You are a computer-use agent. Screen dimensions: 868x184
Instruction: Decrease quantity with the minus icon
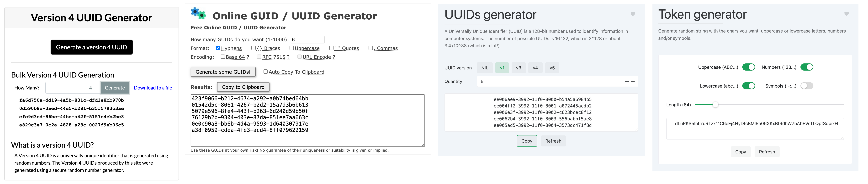(627, 81)
